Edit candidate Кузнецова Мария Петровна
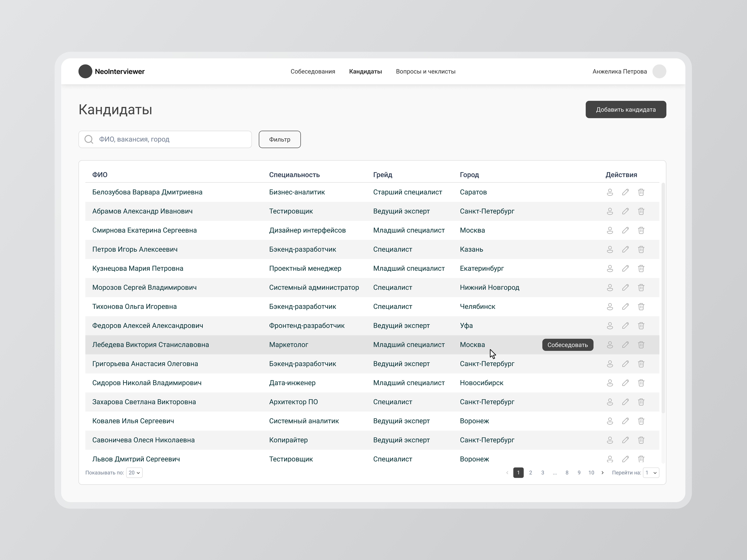 (x=625, y=268)
